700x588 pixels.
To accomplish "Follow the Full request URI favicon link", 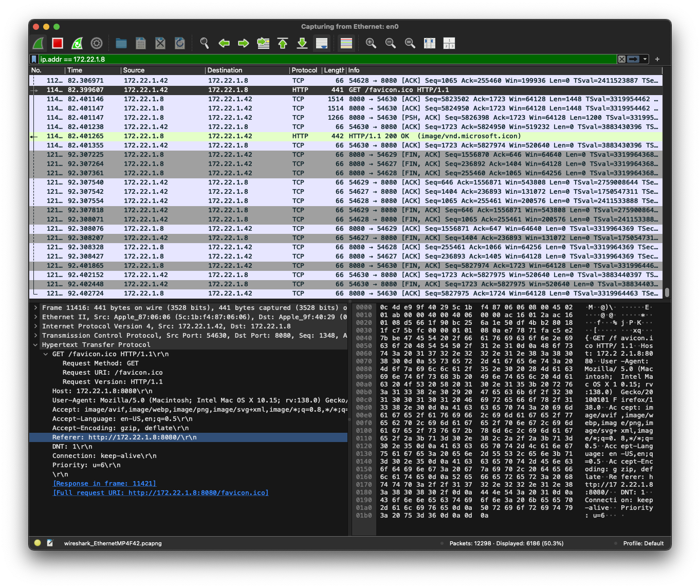I will [160, 492].
